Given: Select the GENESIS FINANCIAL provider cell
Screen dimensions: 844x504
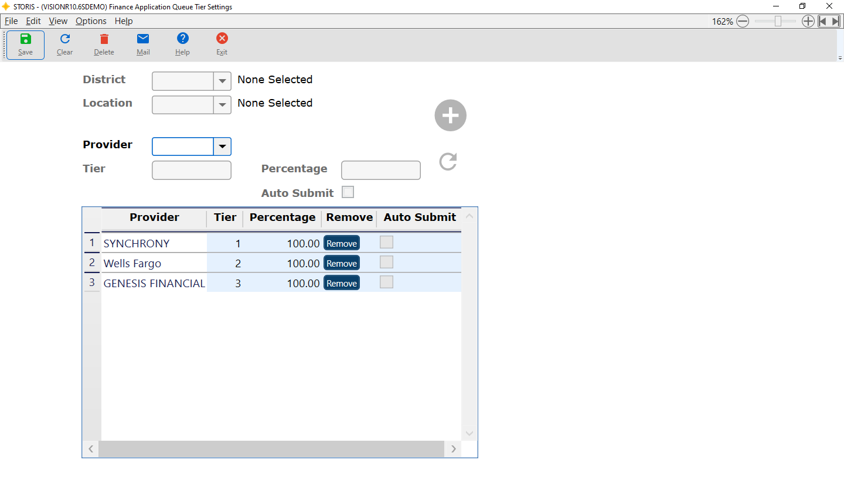Looking at the screenshot, I should point(154,283).
